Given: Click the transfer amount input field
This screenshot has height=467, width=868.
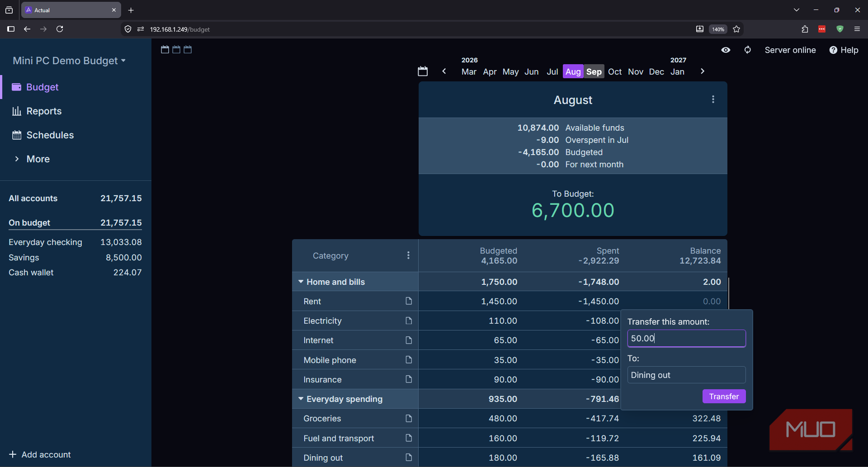Looking at the screenshot, I should click(x=686, y=339).
